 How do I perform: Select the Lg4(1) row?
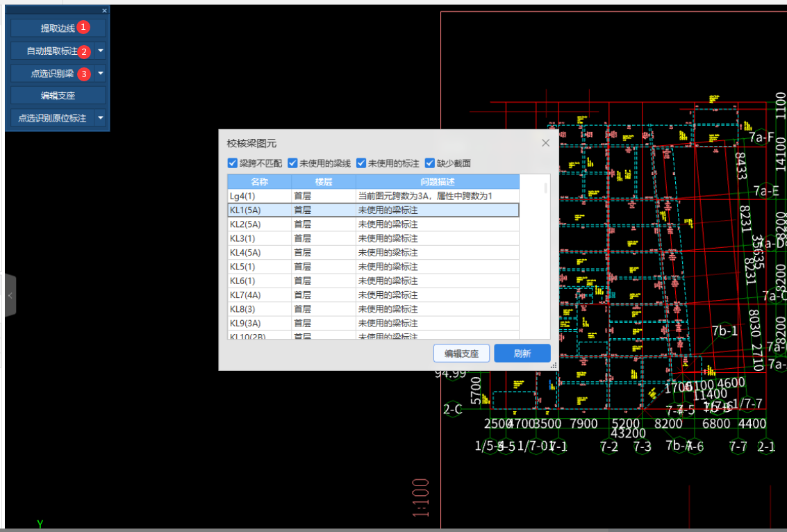[x=374, y=196]
